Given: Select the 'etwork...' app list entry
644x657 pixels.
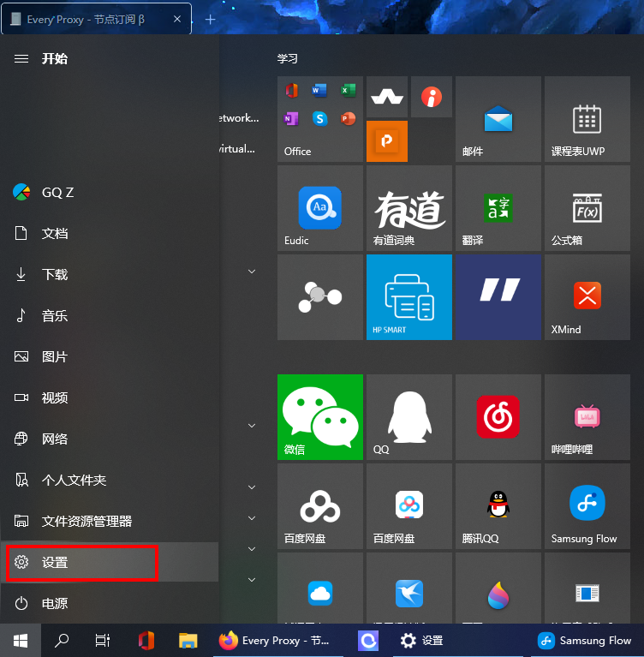Looking at the screenshot, I should 239,118.
